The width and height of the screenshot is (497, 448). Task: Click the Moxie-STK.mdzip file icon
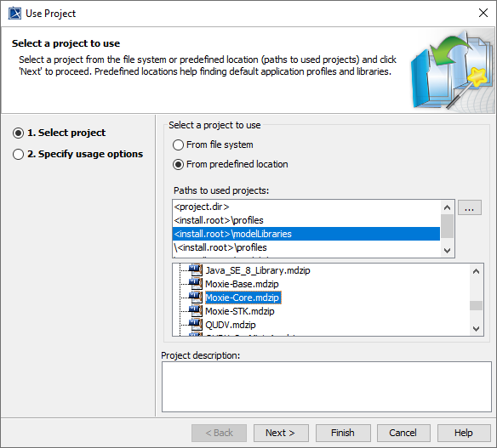(196, 311)
